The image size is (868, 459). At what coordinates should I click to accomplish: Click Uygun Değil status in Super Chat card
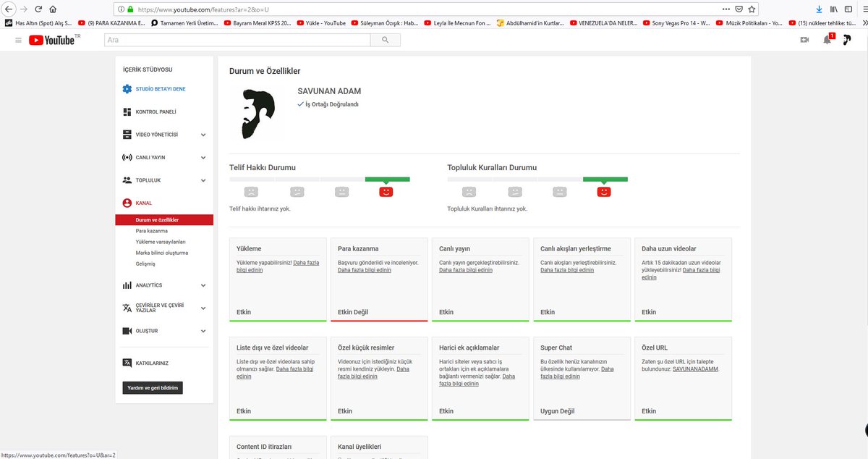pos(557,411)
